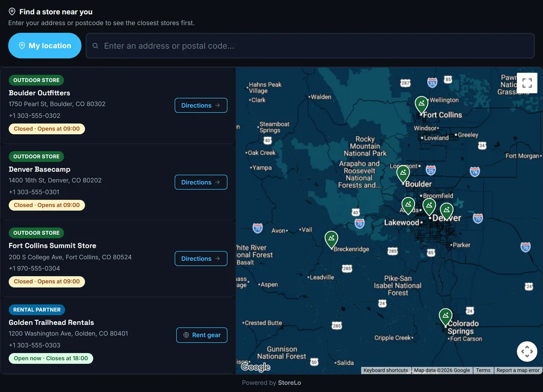
Task: Select the map pin near Arvada
Action: (408, 206)
